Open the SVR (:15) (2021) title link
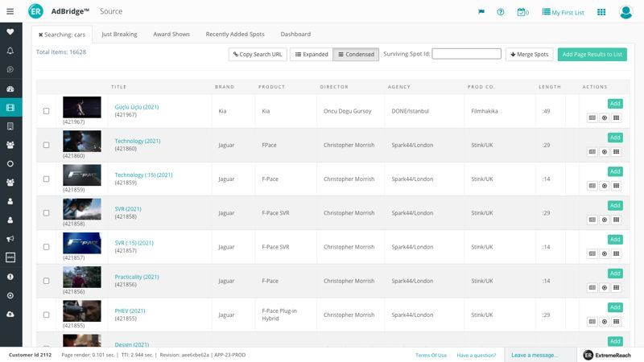This screenshot has height=362, width=644. point(134,243)
